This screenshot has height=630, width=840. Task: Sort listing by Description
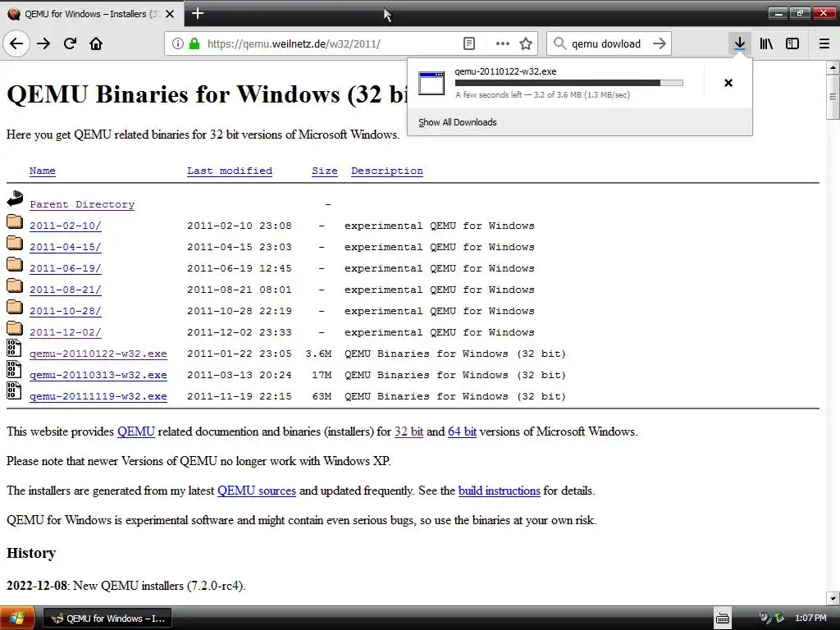pos(387,171)
